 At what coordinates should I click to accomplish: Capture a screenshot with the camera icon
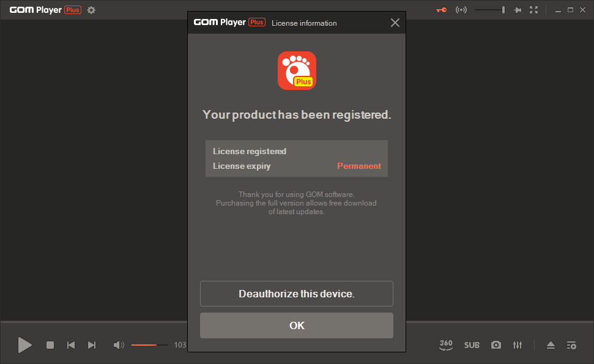(x=496, y=345)
